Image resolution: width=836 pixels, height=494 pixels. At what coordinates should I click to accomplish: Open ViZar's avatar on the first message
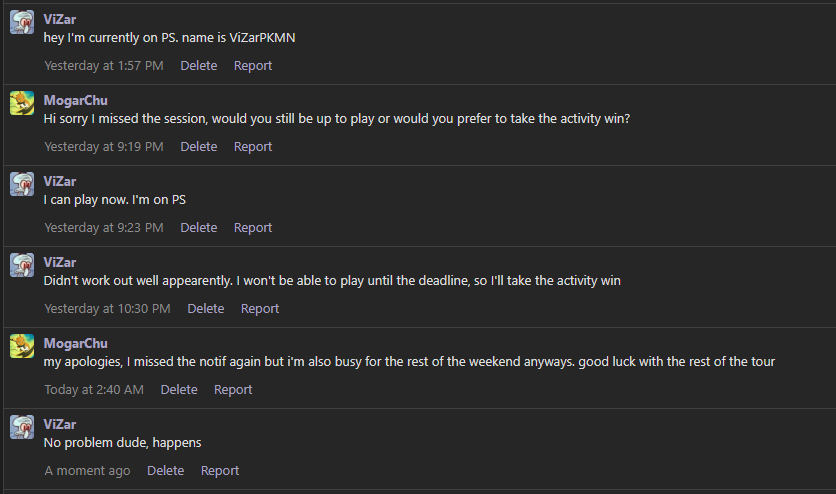[x=22, y=22]
